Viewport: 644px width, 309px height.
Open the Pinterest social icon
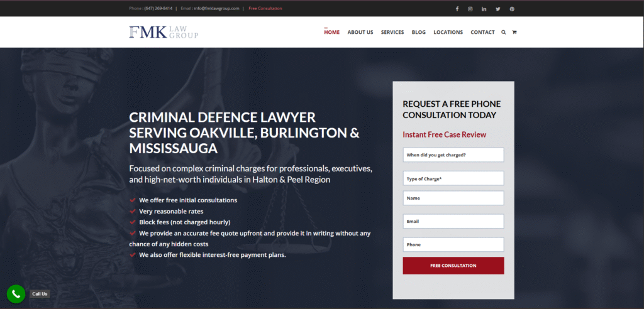click(x=512, y=9)
